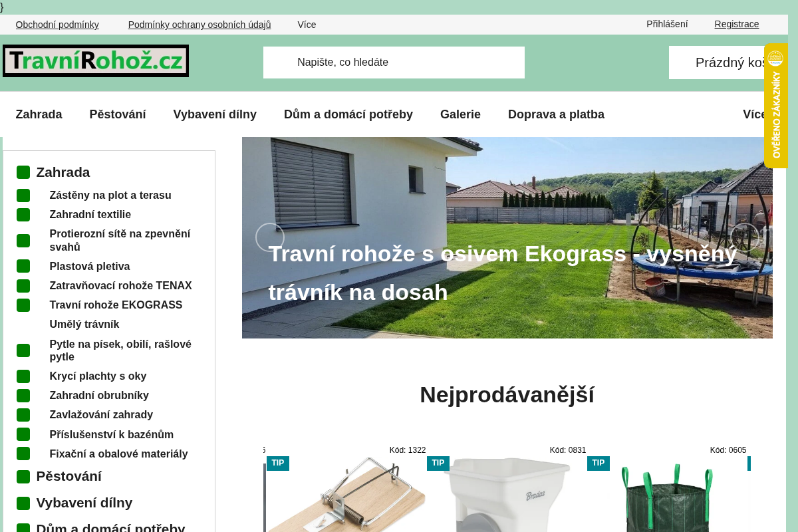Viewport: 798px width, 532px height.
Task: Click green square next to Plastová pletiva
Action: pyautogui.click(x=23, y=266)
